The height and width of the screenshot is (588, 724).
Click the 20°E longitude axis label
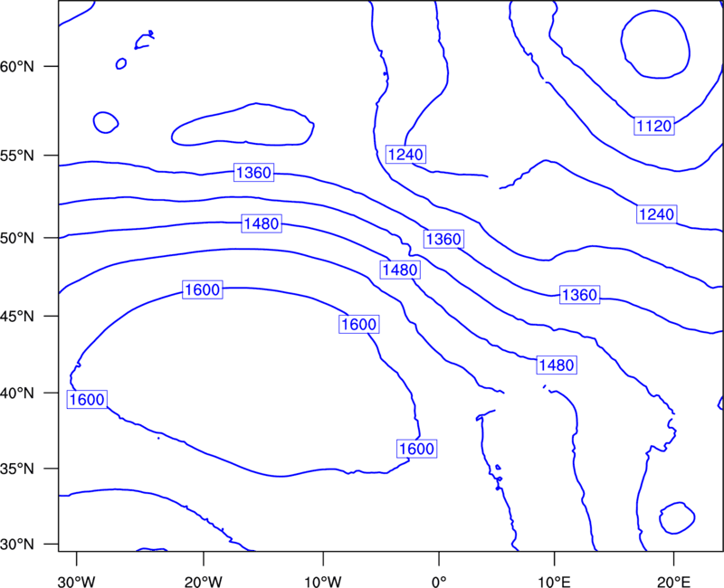(673, 582)
